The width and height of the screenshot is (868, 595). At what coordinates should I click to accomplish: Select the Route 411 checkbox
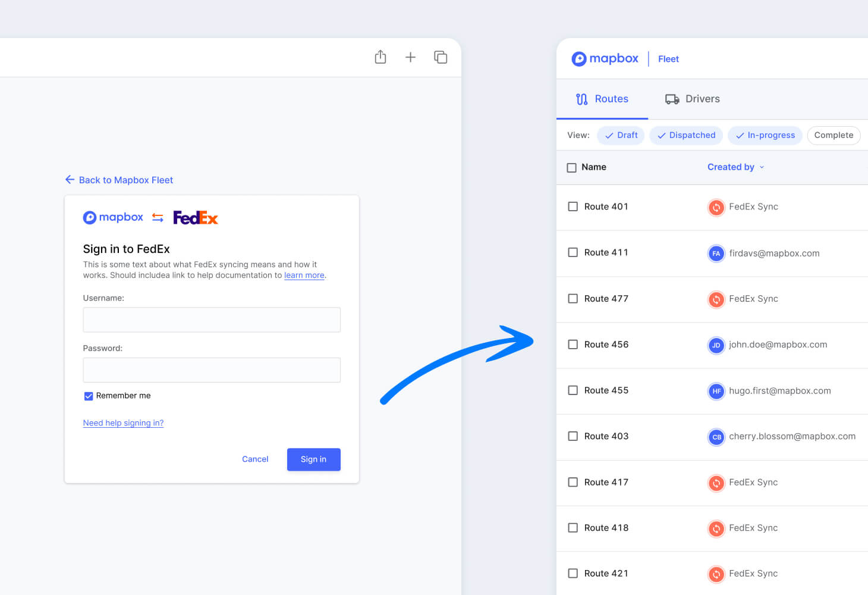pos(573,252)
